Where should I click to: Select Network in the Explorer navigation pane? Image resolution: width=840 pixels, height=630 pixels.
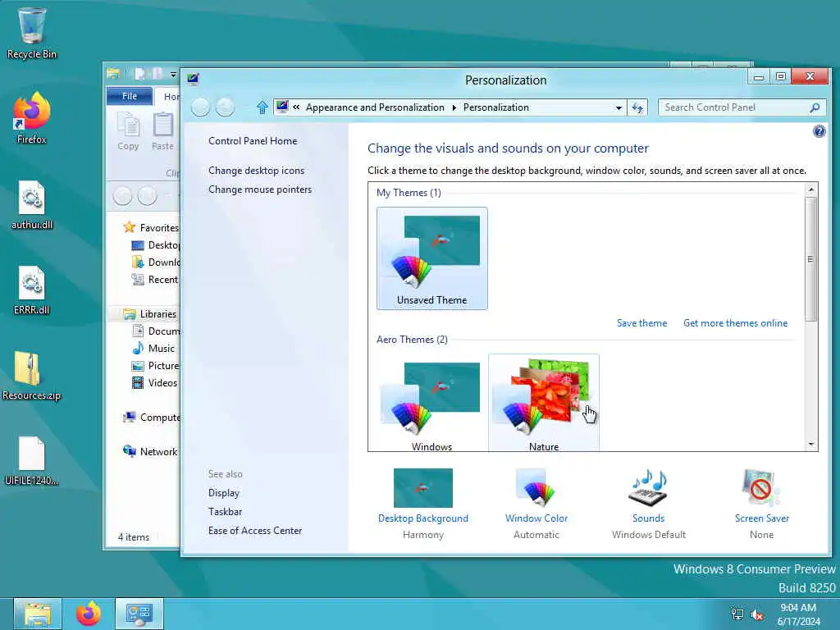150,452
